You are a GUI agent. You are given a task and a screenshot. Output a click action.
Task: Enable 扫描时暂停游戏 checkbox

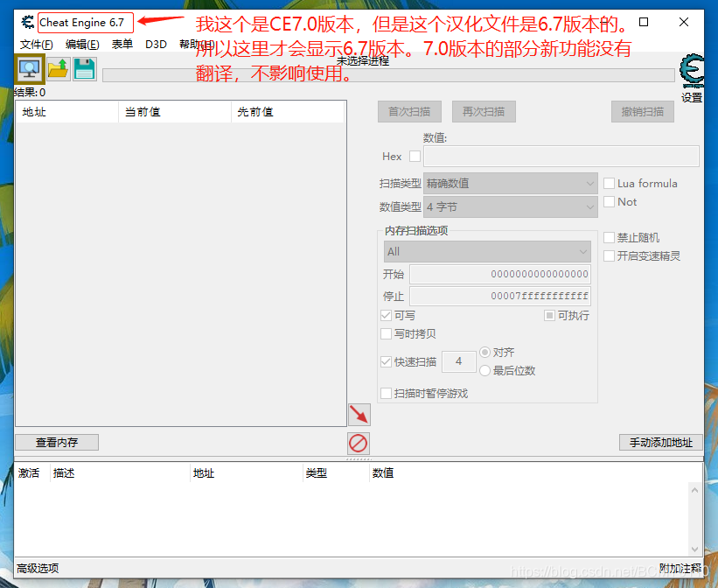click(x=386, y=393)
